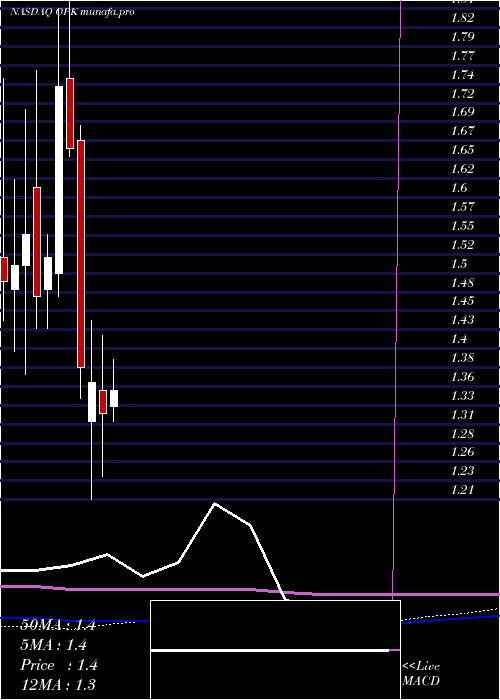500x700 pixels.
Task: Click the 1.65 price axis label
Action: [462, 150]
